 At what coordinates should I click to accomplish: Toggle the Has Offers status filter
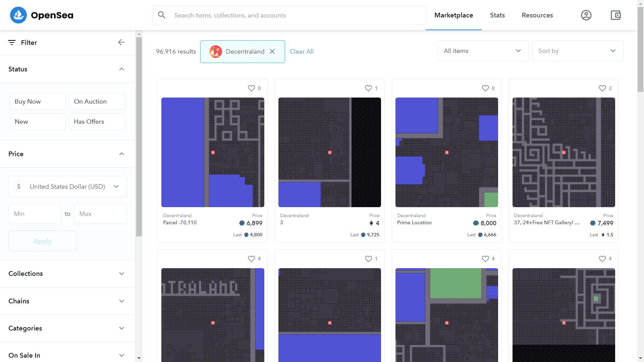click(x=97, y=122)
